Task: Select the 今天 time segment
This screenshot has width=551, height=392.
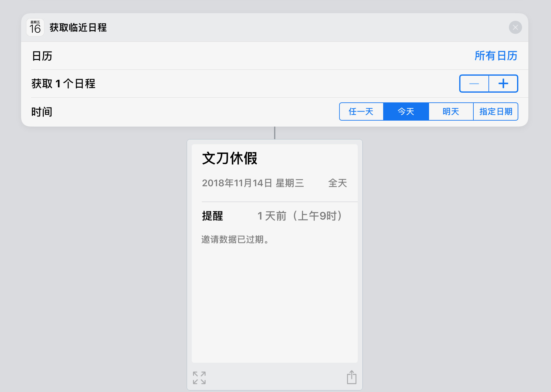Action: coord(406,112)
